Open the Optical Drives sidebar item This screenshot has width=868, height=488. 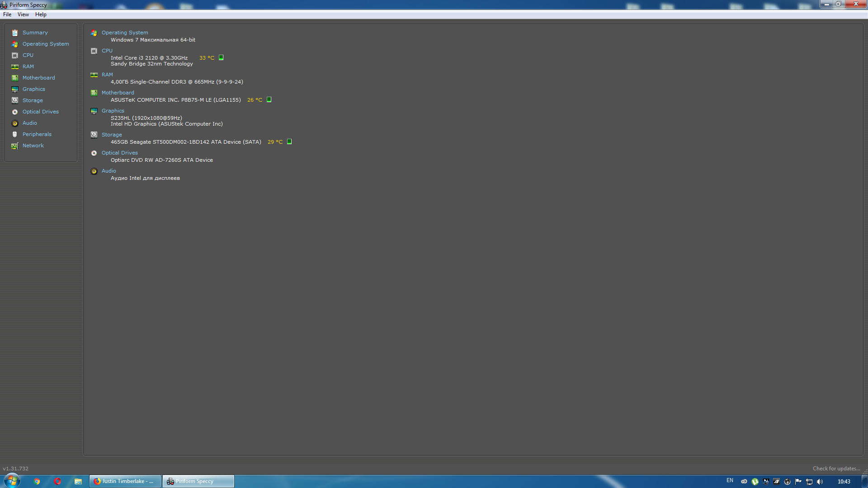click(x=40, y=112)
